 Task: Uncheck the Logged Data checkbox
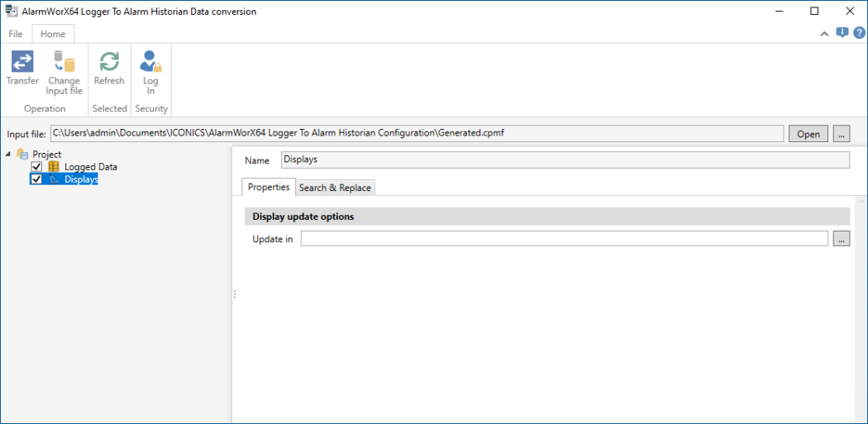coord(36,167)
